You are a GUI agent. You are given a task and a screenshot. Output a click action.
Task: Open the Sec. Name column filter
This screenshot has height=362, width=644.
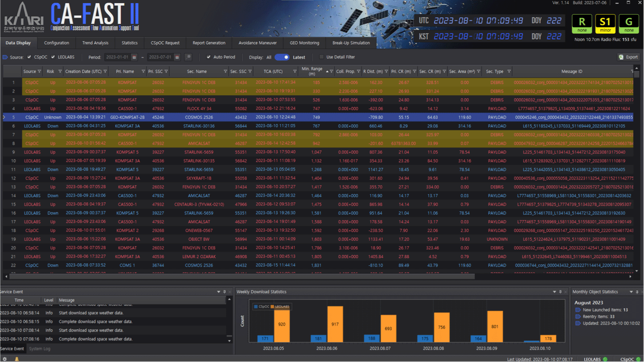225,71
